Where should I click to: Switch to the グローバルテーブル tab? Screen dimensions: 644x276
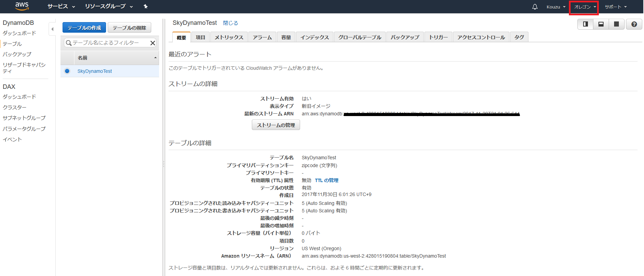(x=360, y=37)
